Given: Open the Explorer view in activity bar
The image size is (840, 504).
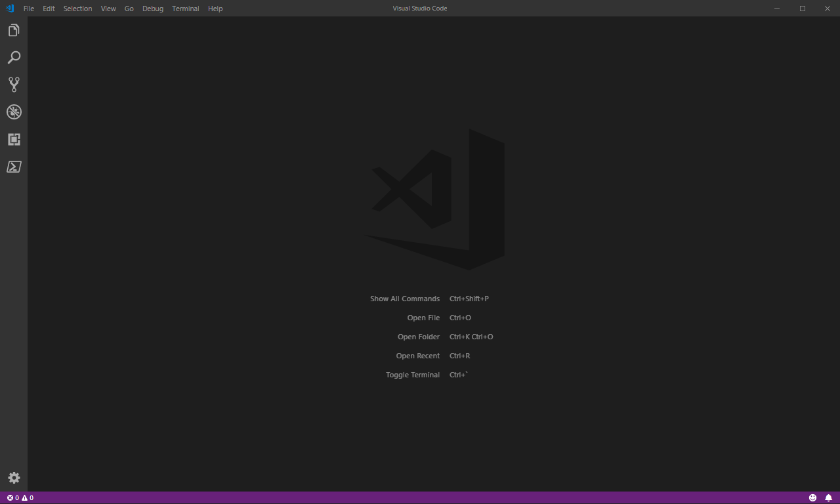Looking at the screenshot, I should 14,30.
